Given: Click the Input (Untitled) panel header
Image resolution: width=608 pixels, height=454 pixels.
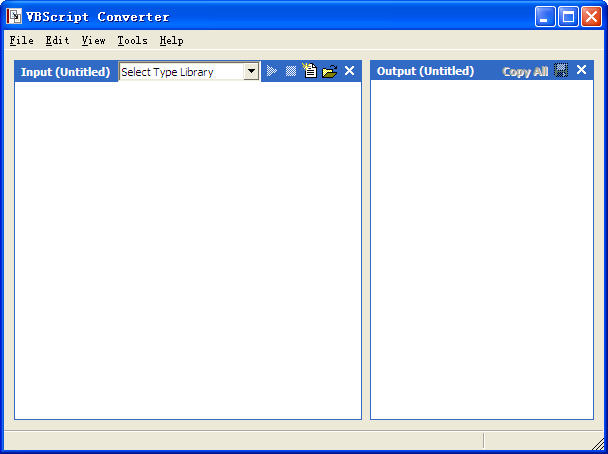Looking at the screenshot, I should click(66, 72).
